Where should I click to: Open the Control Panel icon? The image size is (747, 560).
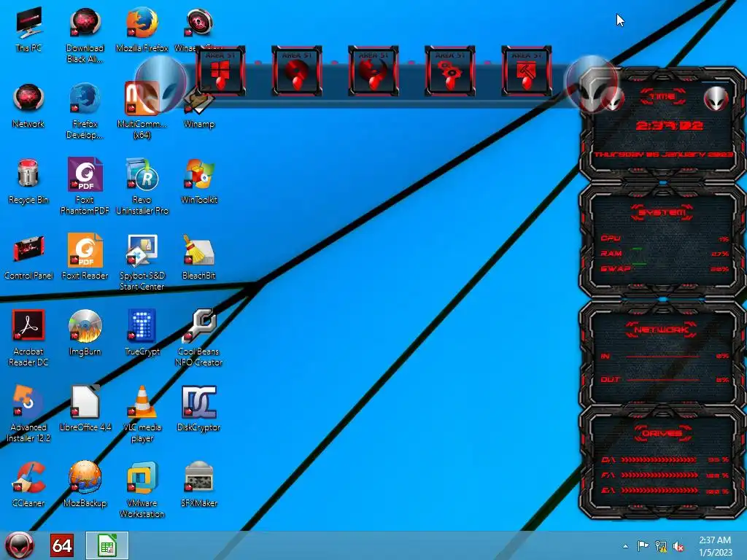pyautogui.click(x=28, y=257)
